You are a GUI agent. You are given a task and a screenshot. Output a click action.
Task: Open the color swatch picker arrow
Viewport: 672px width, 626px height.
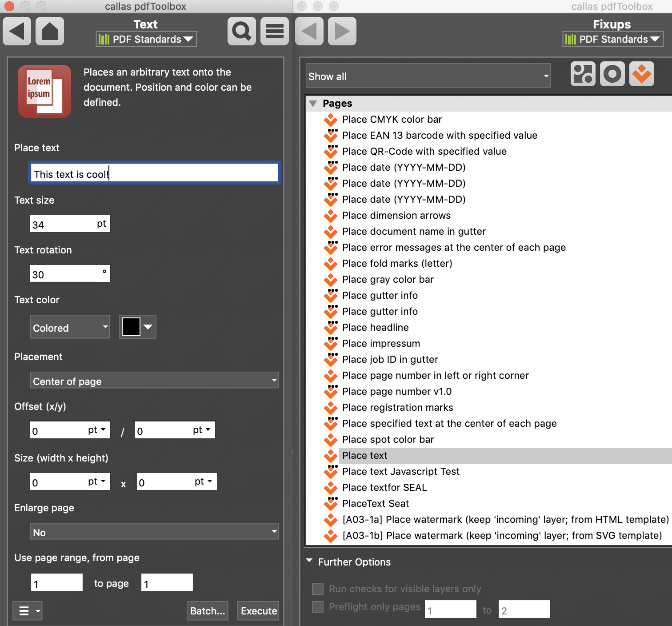[x=148, y=327]
